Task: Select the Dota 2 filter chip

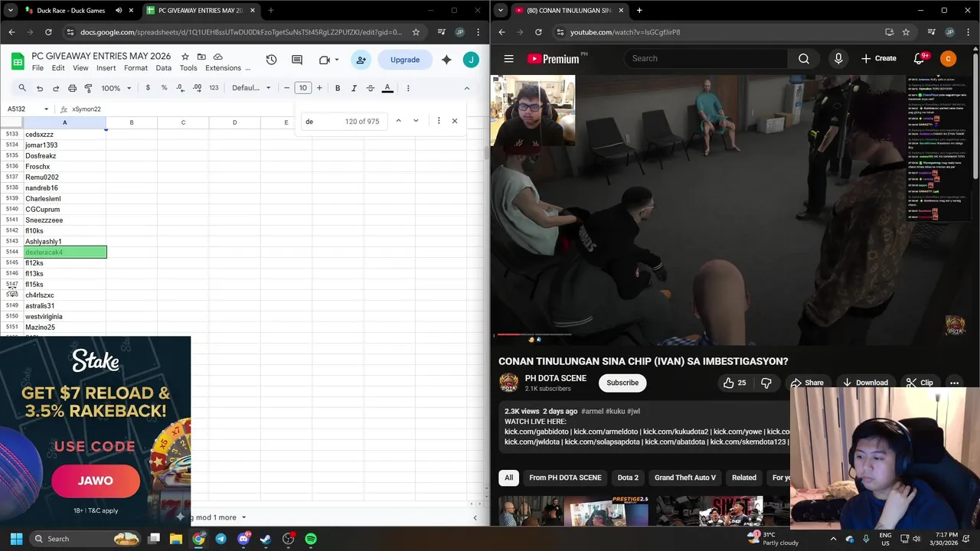Action: tap(628, 478)
